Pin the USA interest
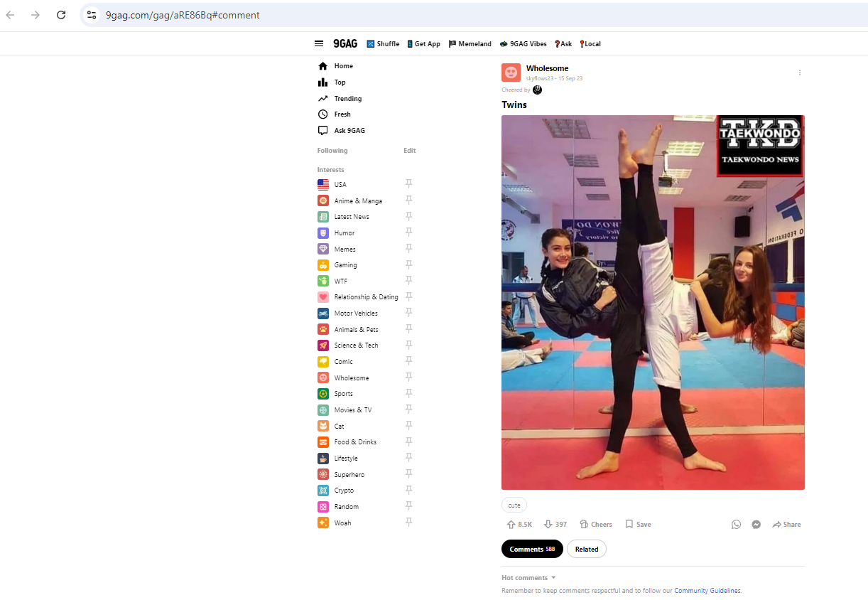Screen dimensions: 868x600 (x=408, y=184)
